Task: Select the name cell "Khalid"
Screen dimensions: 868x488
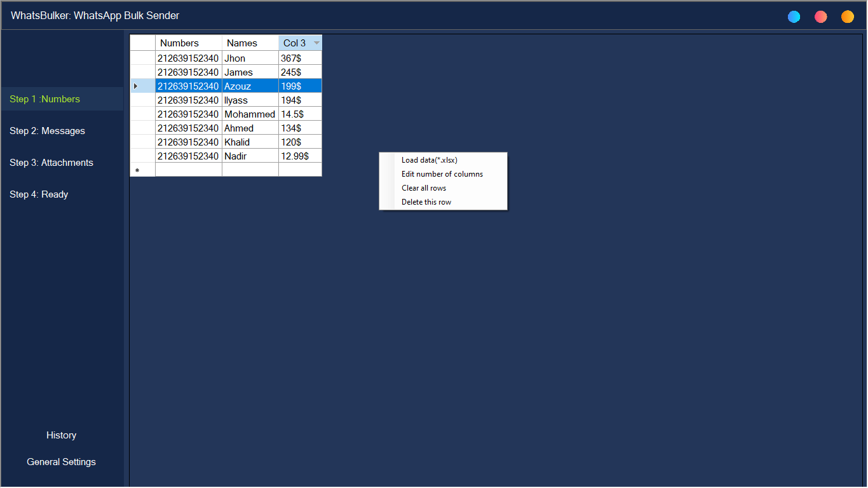Action: (x=250, y=142)
